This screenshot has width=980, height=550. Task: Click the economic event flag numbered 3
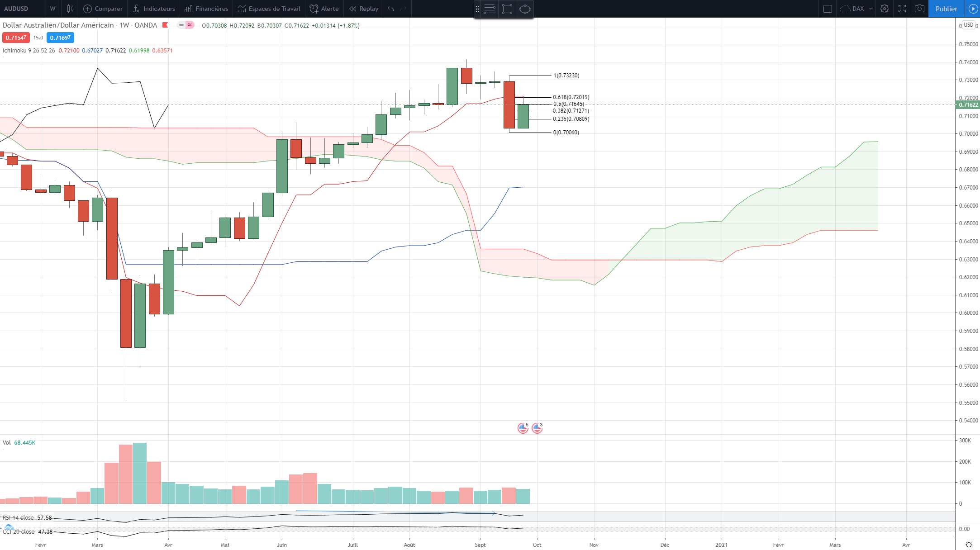pyautogui.click(x=537, y=427)
